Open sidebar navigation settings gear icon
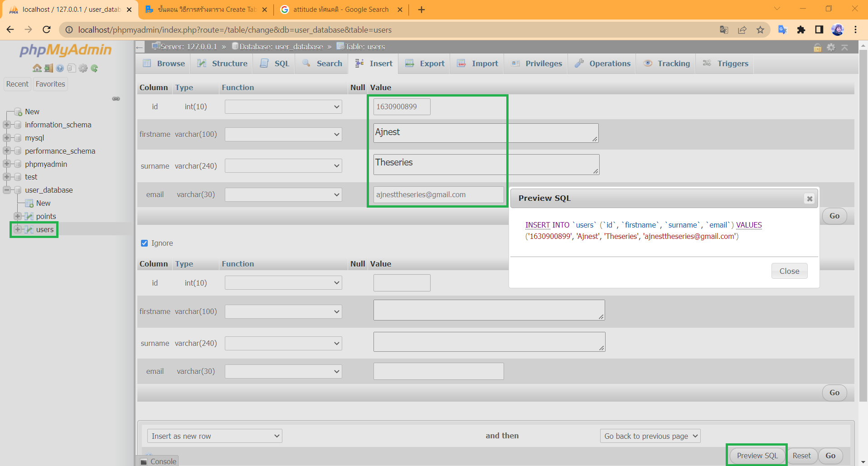 83,68
